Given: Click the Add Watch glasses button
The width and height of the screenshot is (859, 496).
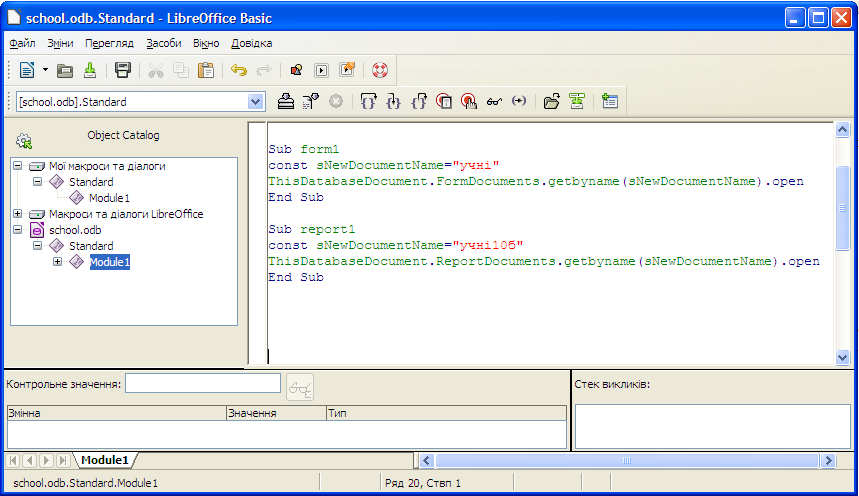Looking at the screenshot, I should coord(300,387).
